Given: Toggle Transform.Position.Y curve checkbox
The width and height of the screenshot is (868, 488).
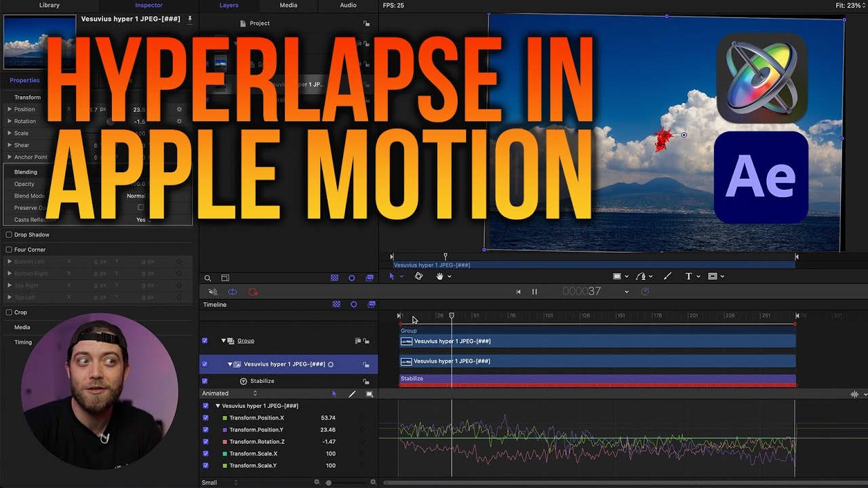Looking at the screenshot, I should (205, 430).
